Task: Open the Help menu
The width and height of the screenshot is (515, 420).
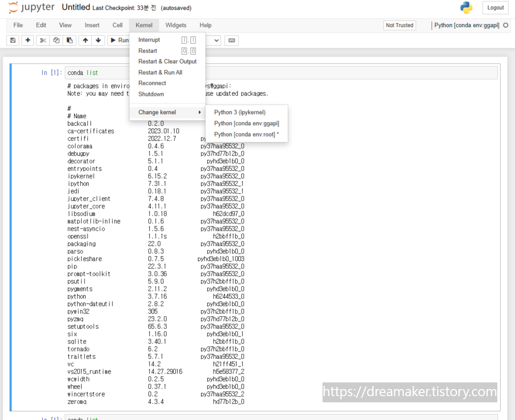Action: click(x=206, y=25)
